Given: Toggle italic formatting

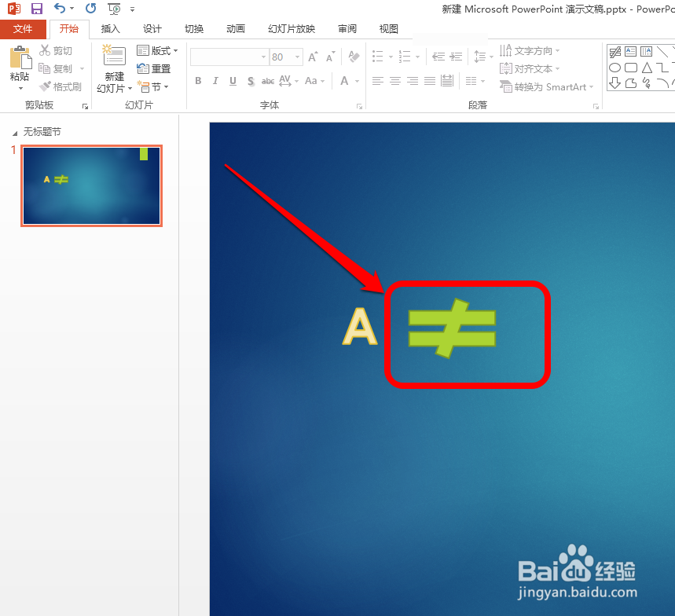Looking at the screenshot, I should coord(215,80).
